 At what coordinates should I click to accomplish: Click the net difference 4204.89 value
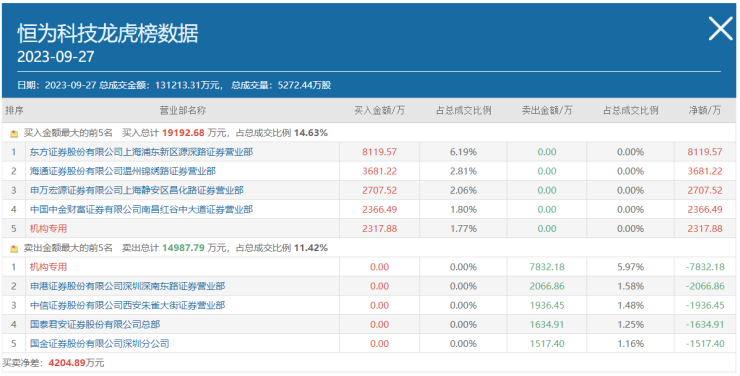coord(67,363)
